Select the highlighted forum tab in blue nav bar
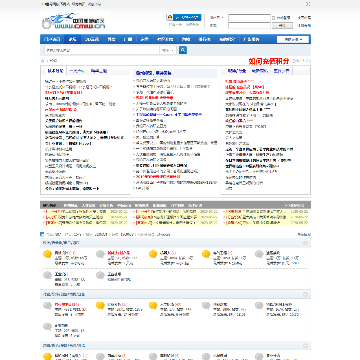Viewport: 360px width, 360px height. (72, 39)
